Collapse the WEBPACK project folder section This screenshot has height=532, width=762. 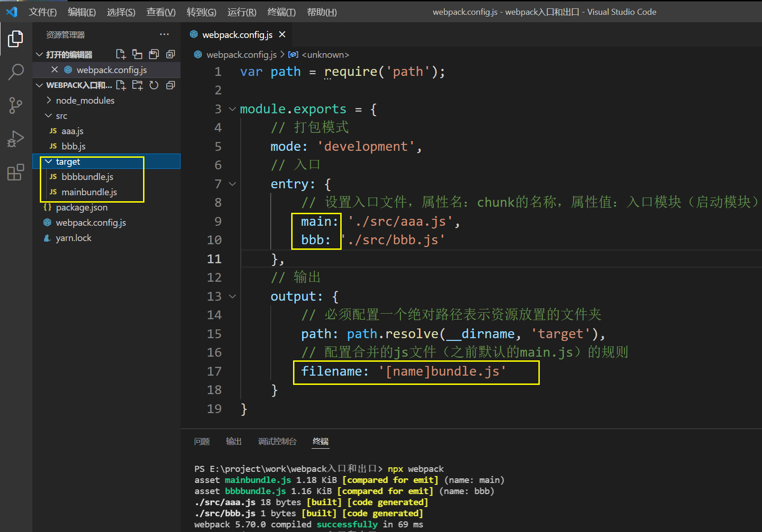click(39, 85)
